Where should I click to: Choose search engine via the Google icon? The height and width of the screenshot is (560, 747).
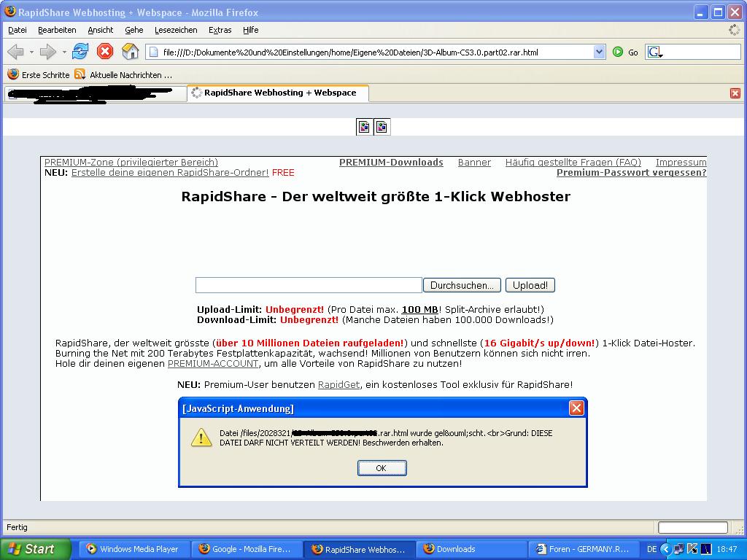655,52
